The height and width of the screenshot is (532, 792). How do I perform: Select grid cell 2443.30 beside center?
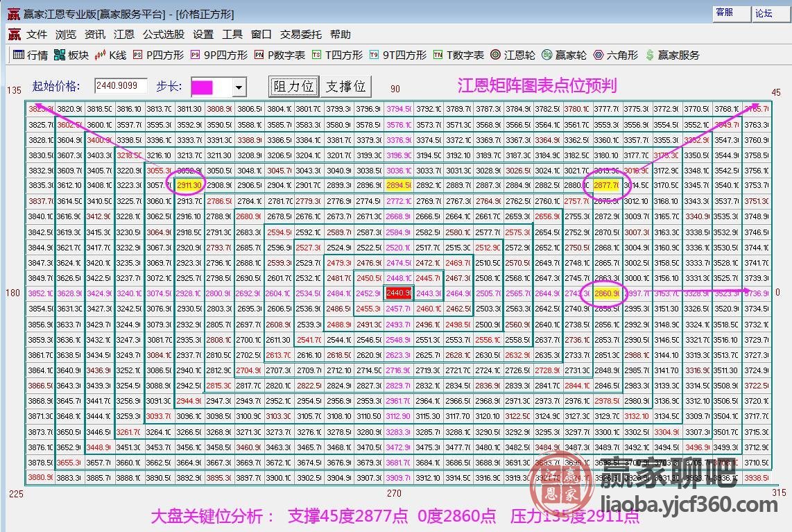pos(429,293)
